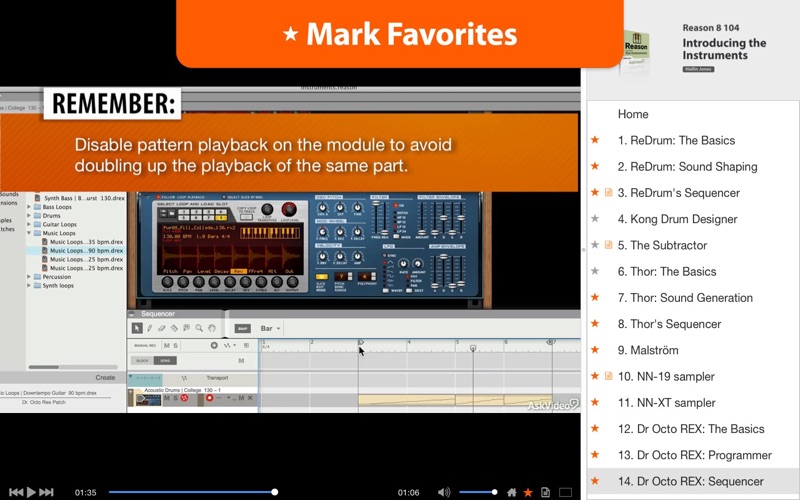This screenshot has width=800, height=500.
Task: Open lesson 7. Thor: Sound Generation
Action: pyautogui.click(x=685, y=297)
